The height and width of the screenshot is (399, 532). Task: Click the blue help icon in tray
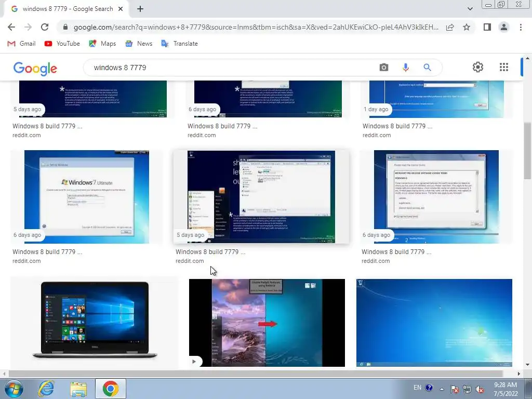coord(429,388)
